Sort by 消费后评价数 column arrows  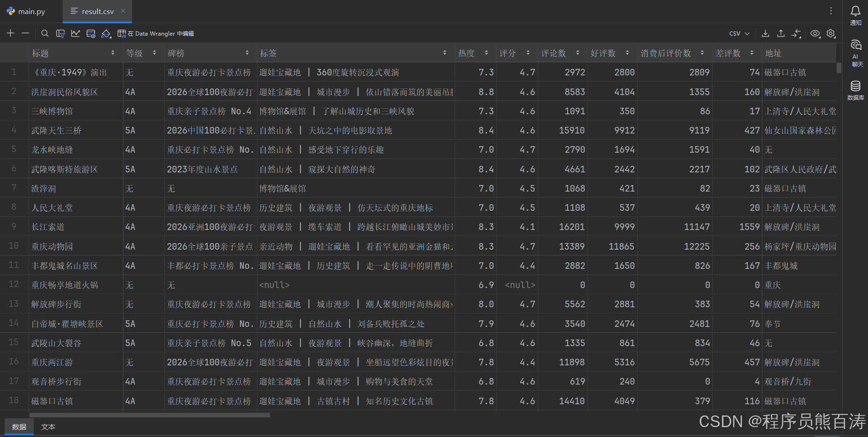702,53
